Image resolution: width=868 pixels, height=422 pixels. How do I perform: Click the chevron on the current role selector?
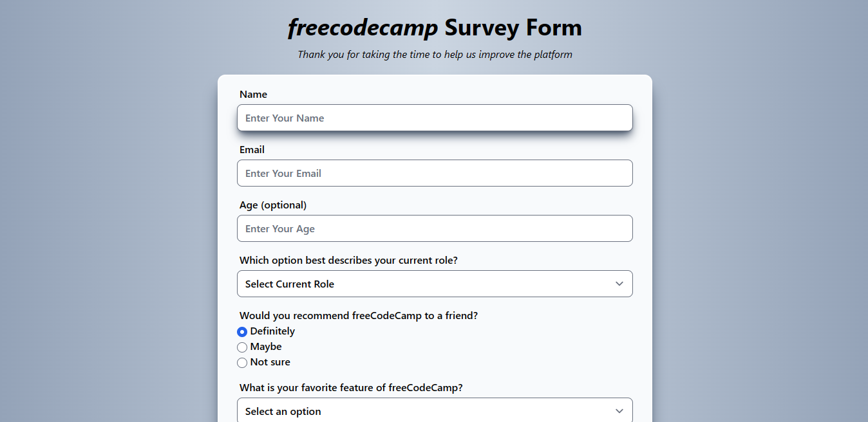click(619, 284)
